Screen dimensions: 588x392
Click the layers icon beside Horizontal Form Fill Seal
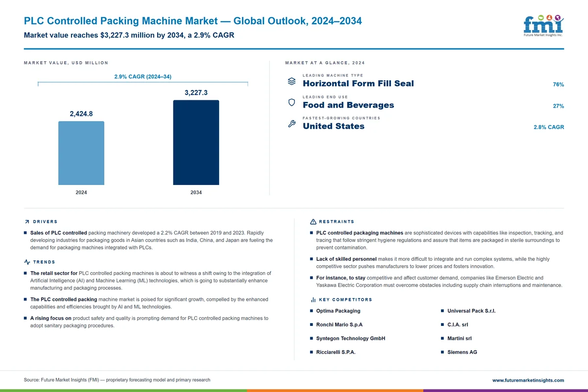292,81
